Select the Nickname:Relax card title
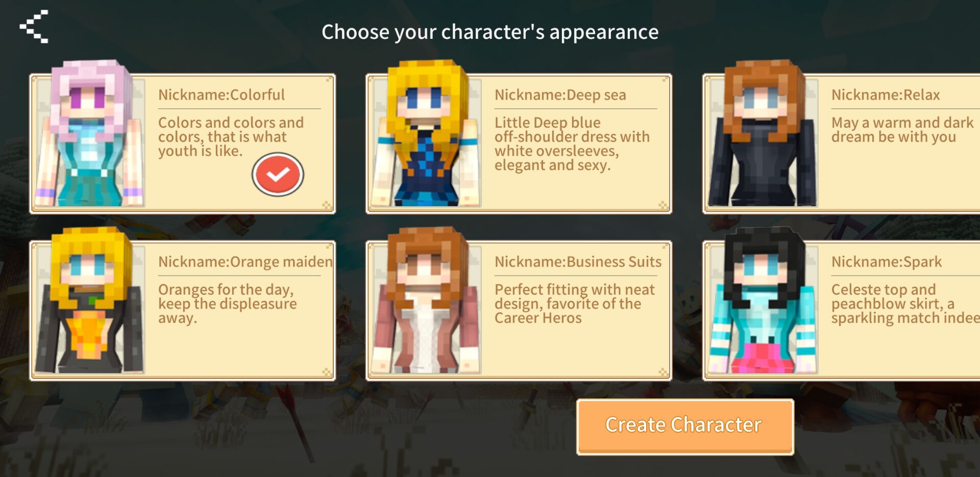Viewport: 980px width, 477px height. coord(885,94)
